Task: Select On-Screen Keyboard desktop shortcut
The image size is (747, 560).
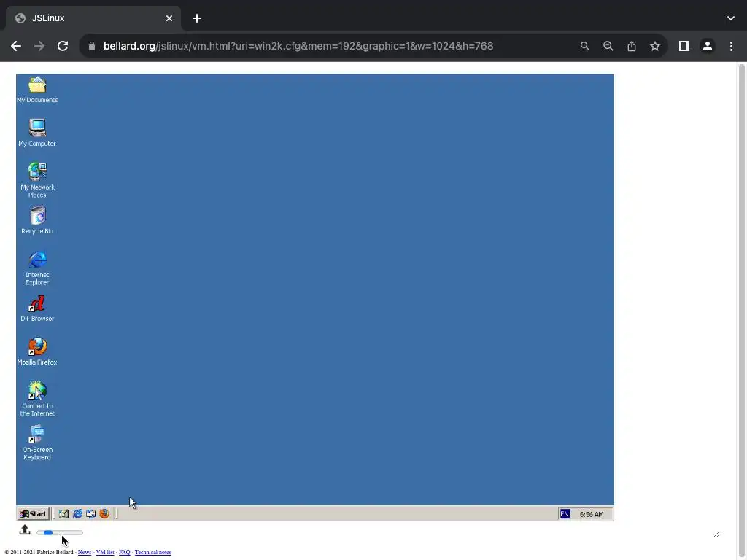Action: [37, 443]
